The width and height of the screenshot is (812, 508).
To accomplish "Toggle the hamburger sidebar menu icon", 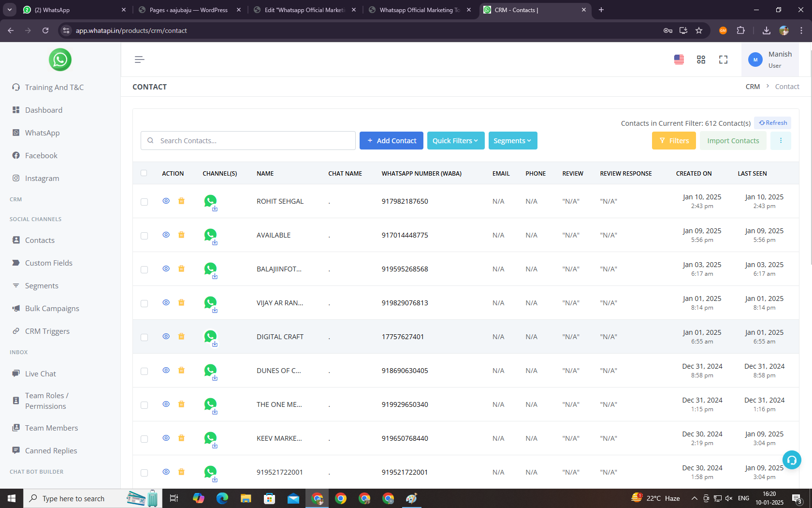I will [139, 60].
